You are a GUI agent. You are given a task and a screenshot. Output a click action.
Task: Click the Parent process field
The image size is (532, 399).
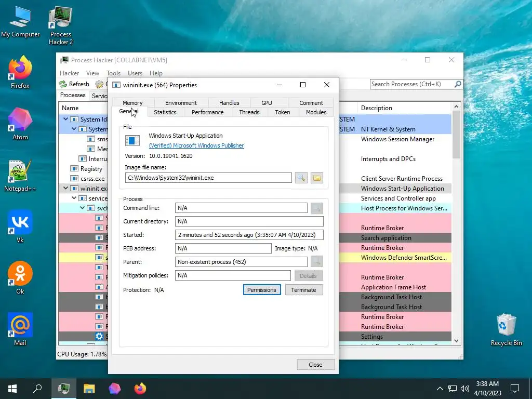tap(241, 262)
